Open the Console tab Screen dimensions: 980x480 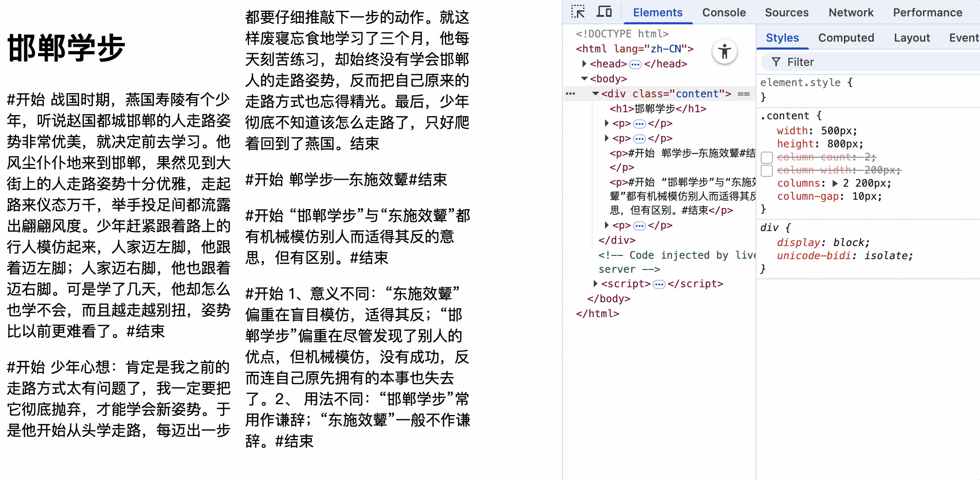point(724,12)
